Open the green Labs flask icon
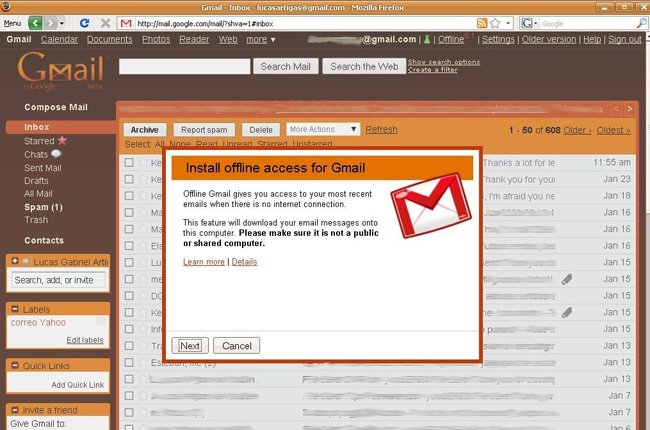The width and height of the screenshot is (650, 430). [x=427, y=40]
